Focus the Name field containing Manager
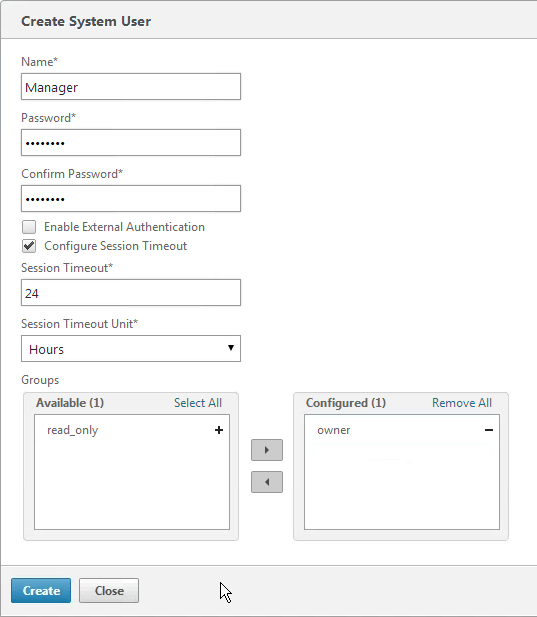 131,87
